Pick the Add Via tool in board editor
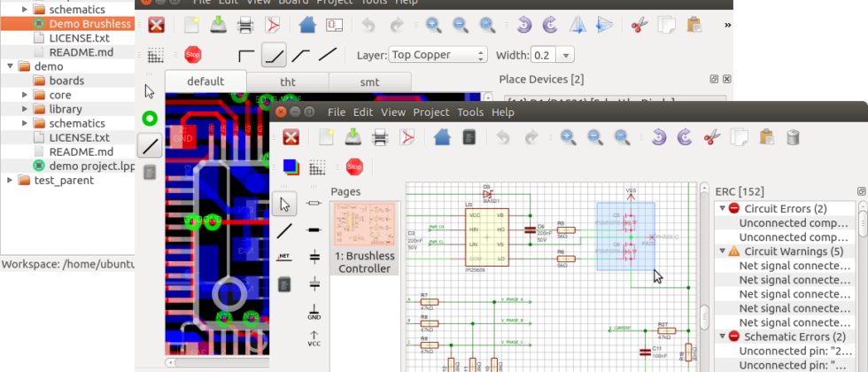 click(x=150, y=118)
